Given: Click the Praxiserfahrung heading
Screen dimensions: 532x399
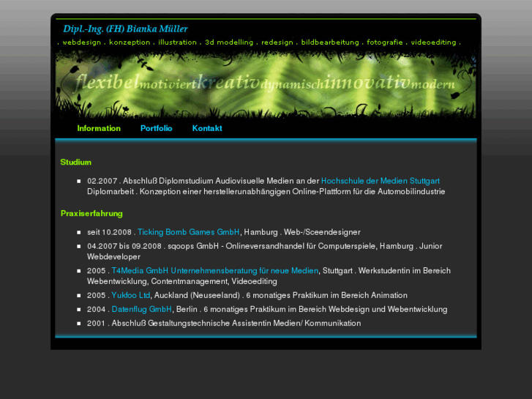Looking at the screenshot, I should tap(91, 214).
